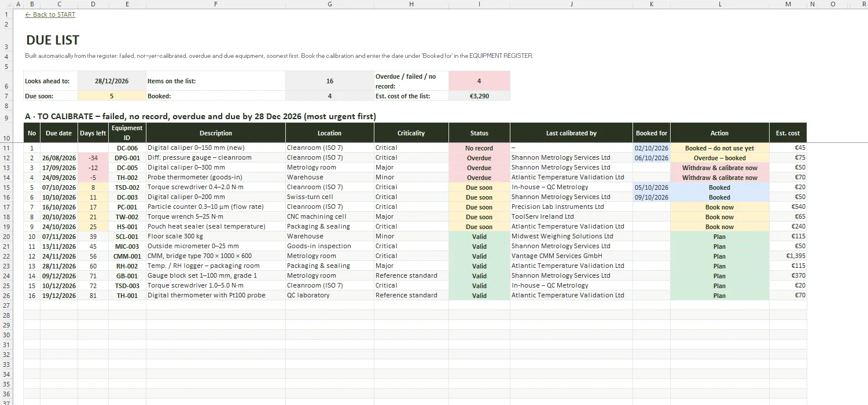
Task: Select column header J
Action: click(x=571, y=4)
